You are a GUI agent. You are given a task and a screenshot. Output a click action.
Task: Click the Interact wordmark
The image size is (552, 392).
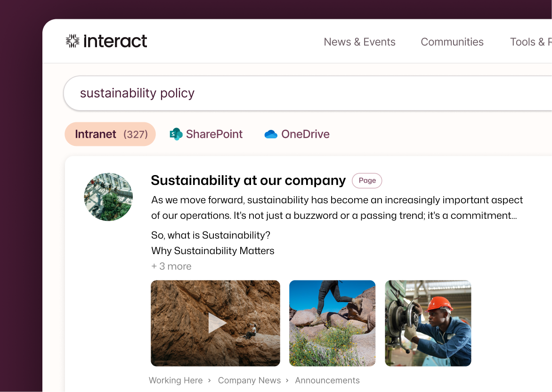click(115, 41)
